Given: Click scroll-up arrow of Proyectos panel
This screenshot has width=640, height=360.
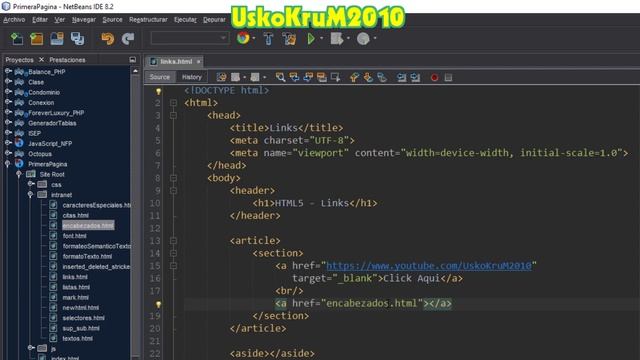Looking at the screenshot, I should tap(135, 71).
